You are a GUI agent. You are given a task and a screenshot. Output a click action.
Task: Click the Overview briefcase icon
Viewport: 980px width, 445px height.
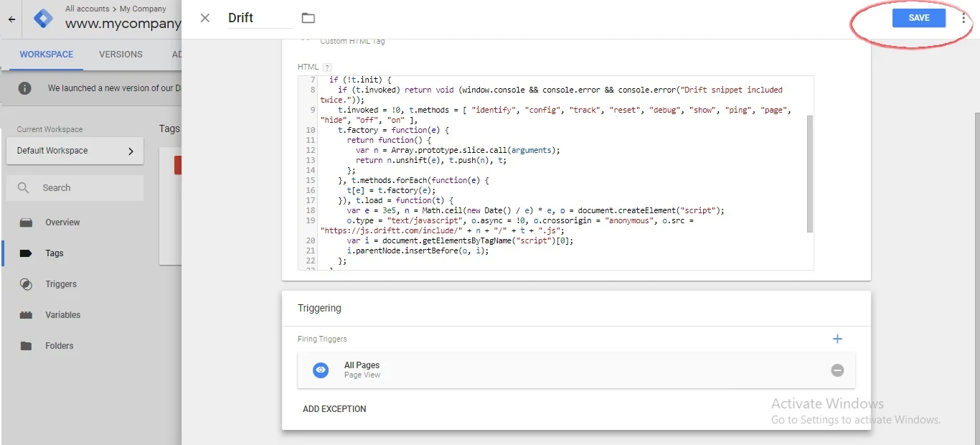pos(26,222)
